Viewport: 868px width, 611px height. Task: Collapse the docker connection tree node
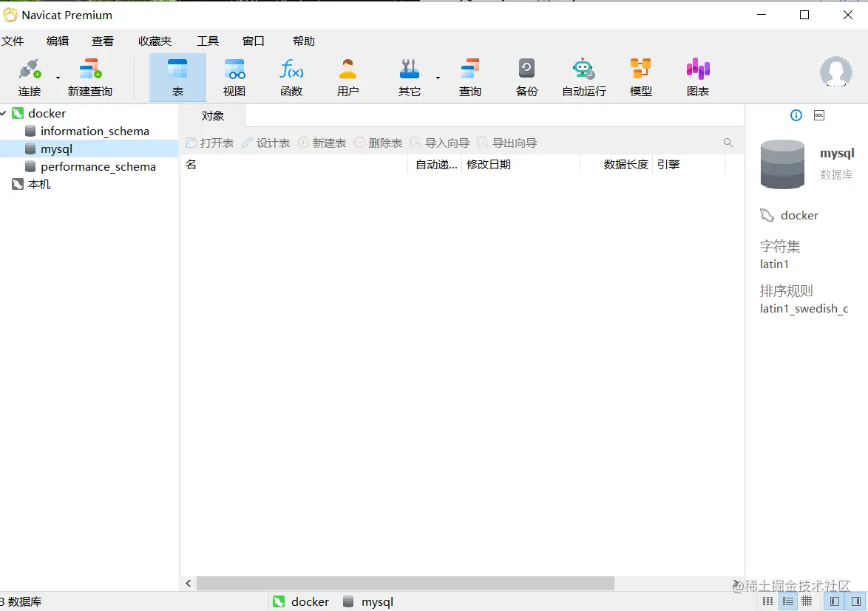click(x=3, y=113)
